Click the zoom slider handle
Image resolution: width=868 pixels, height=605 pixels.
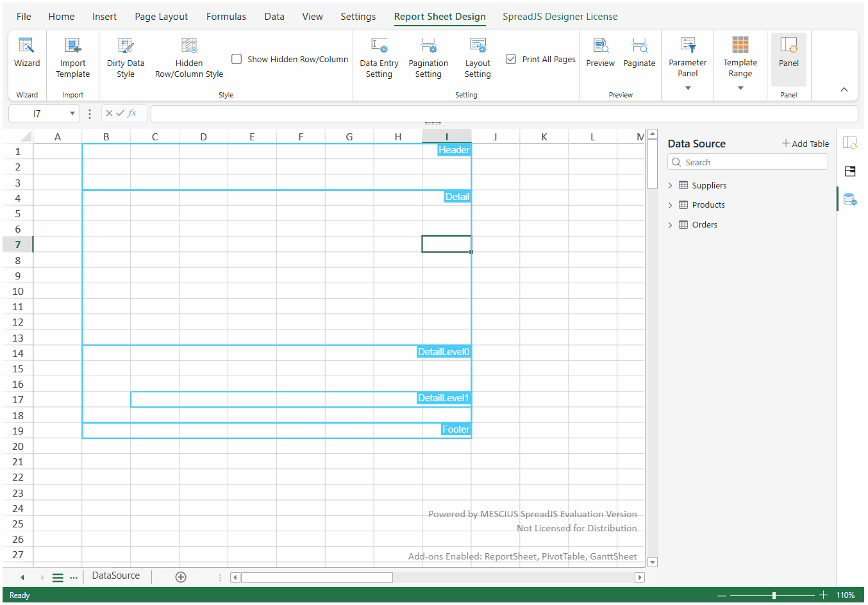774,595
